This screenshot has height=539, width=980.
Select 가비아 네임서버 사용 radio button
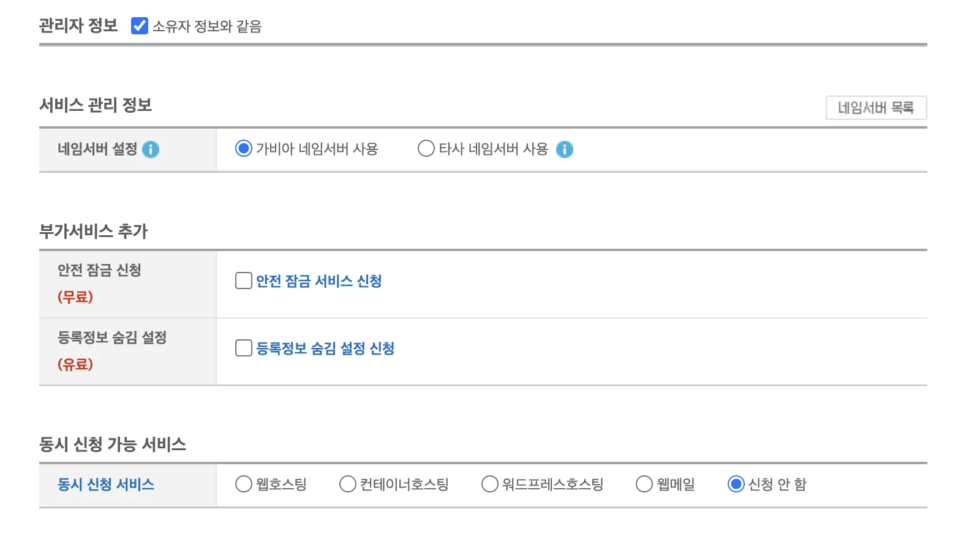click(244, 149)
